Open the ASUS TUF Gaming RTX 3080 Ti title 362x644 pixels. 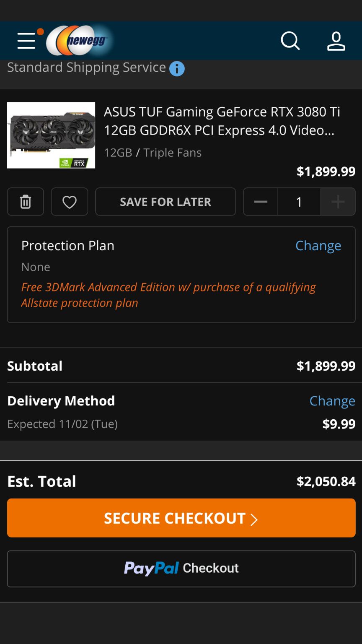click(222, 121)
